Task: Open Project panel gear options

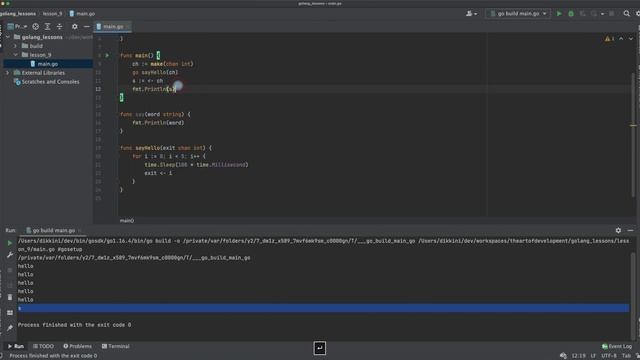Action: click(x=75, y=27)
